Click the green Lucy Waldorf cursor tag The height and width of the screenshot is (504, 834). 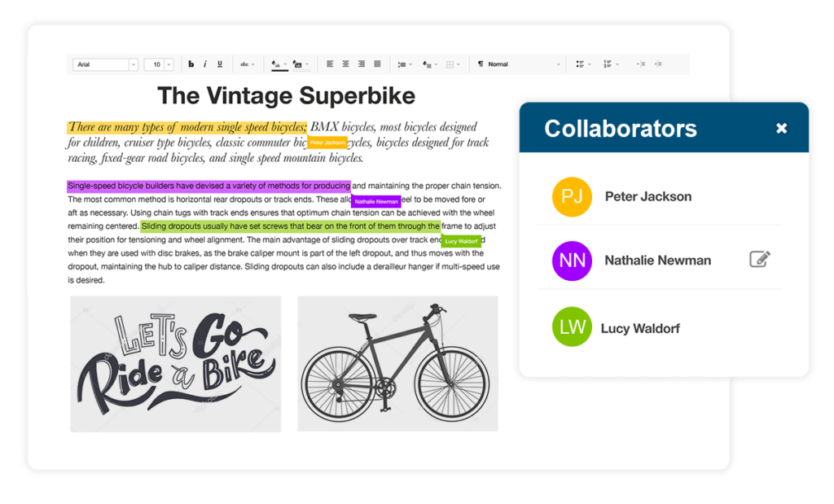[x=461, y=241]
